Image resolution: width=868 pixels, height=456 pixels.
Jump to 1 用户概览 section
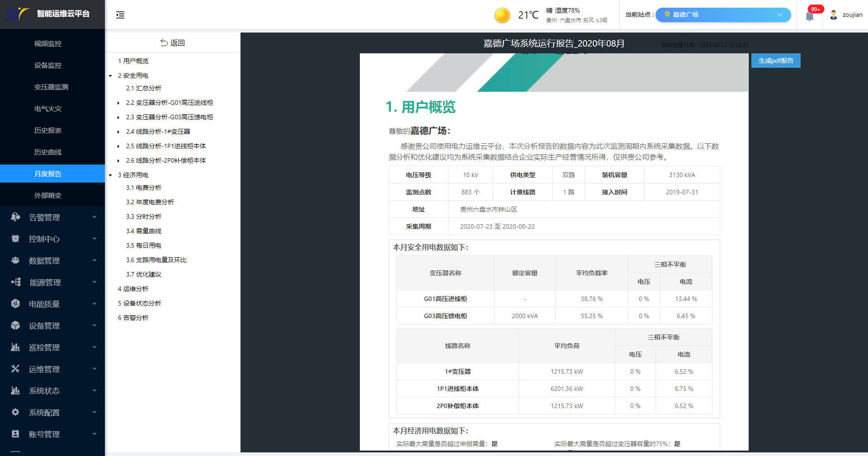[133, 61]
